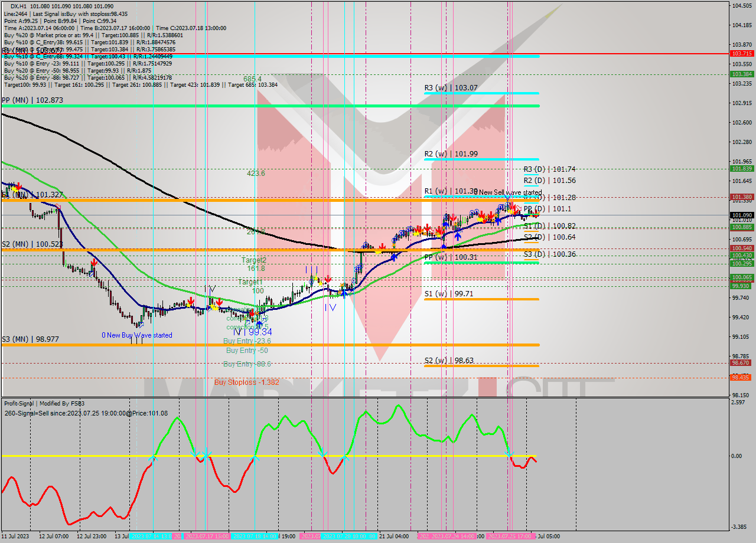
Task: Click the 'Line:2464 | Last Signal' info line
Action: [x=66, y=13]
